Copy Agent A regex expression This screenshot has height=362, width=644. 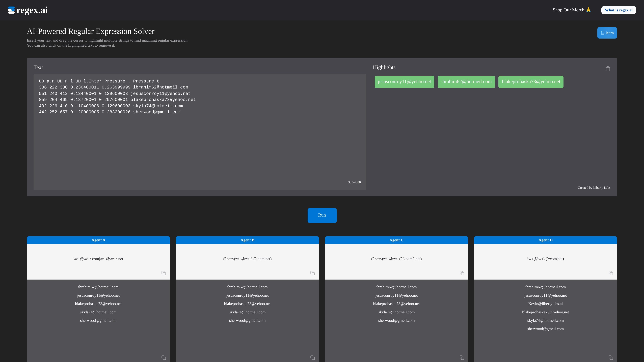pyautogui.click(x=164, y=273)
